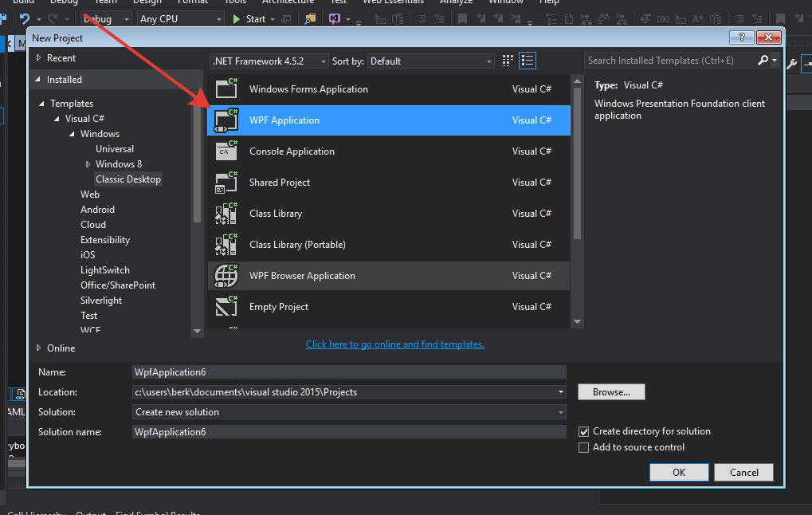The width and height of the screenshot is (812, 515).
Task: Confirm with the OK button
Action: (679, 473)
